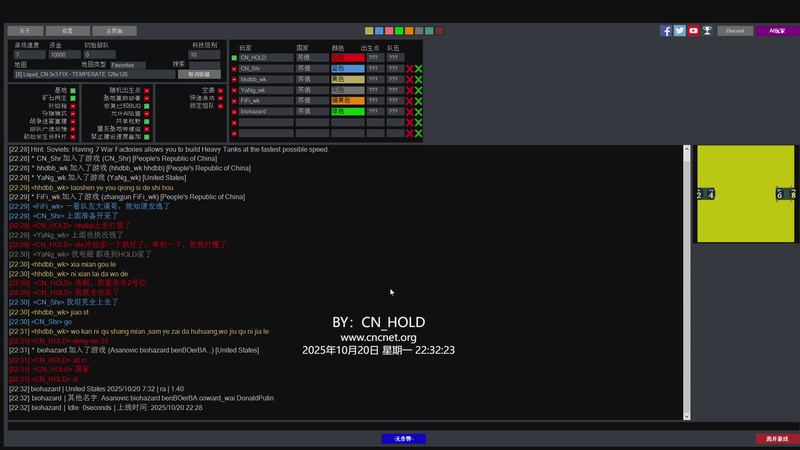Click the chat scrollbar down arrow
Viewport: 800px width, 450px height.
(686, 416)
